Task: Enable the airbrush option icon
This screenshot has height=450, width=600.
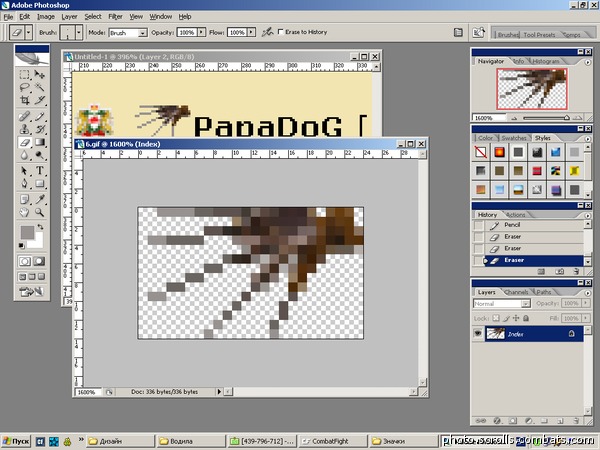Action: coord(267,32)
